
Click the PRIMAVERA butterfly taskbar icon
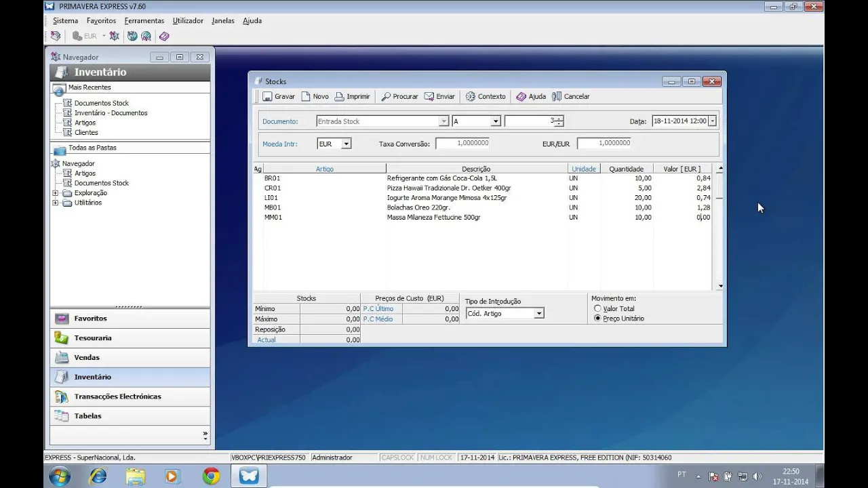click(x=249, y=476)
